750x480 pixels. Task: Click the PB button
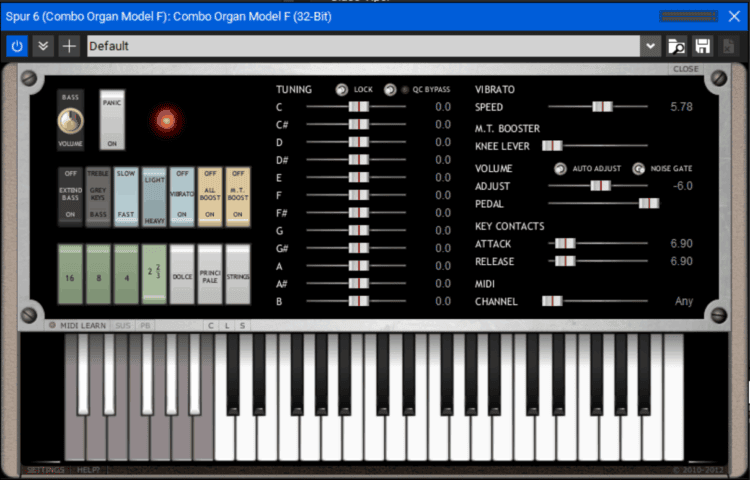click(145, 326)
